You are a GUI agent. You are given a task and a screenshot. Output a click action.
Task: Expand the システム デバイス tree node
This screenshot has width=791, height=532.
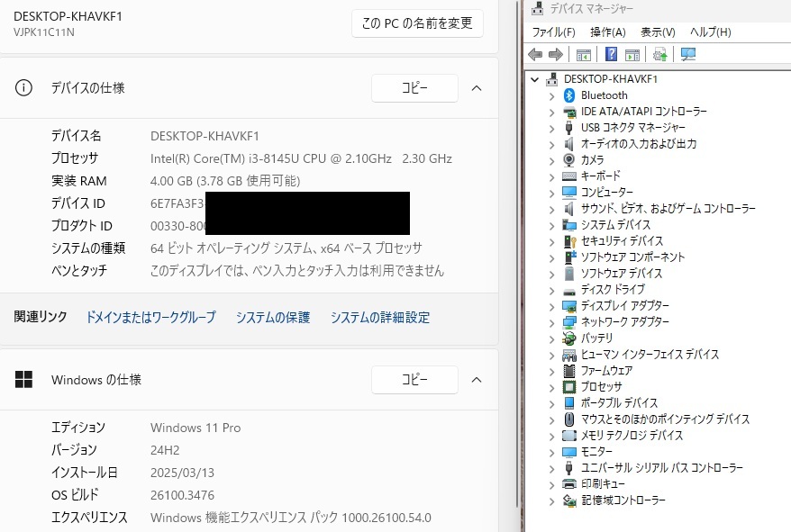pyautogui.click(x=551, y=225)
